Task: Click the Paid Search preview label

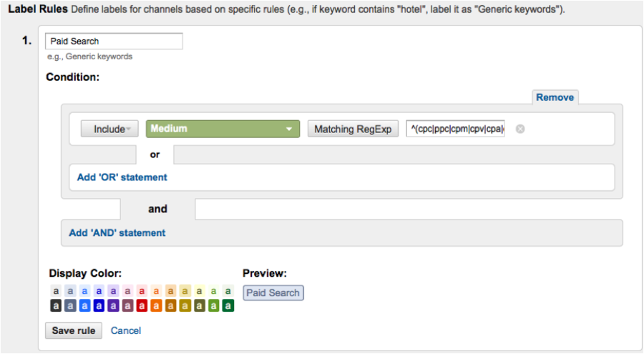Action: pyautogui.click(x=273, y=293)
